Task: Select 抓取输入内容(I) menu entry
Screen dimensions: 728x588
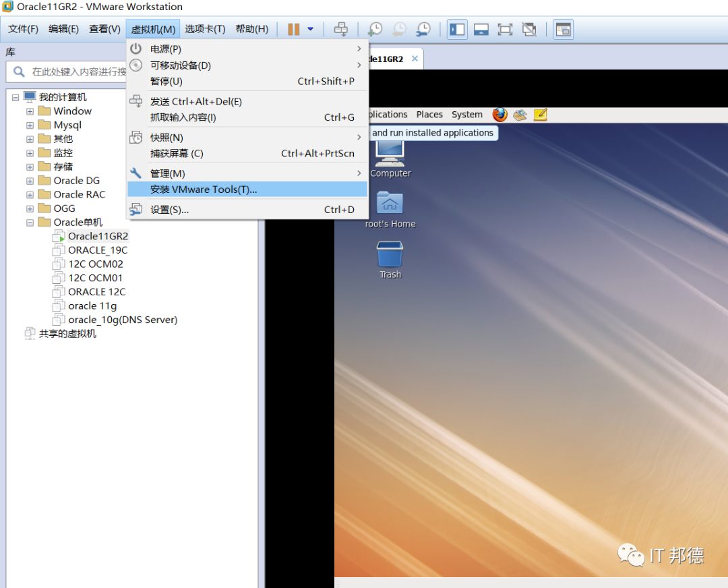Action: tap(247, 117)
